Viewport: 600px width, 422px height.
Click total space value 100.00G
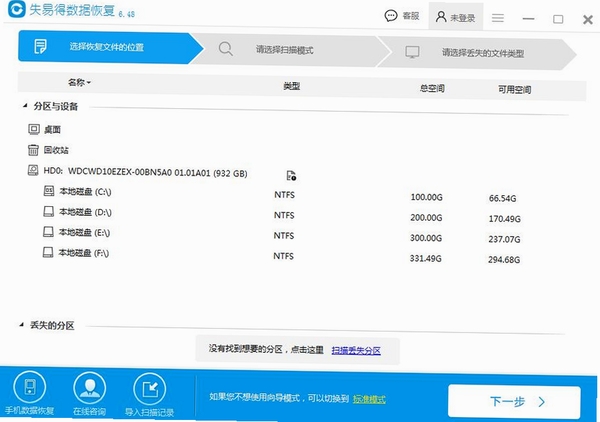point(426,197)
